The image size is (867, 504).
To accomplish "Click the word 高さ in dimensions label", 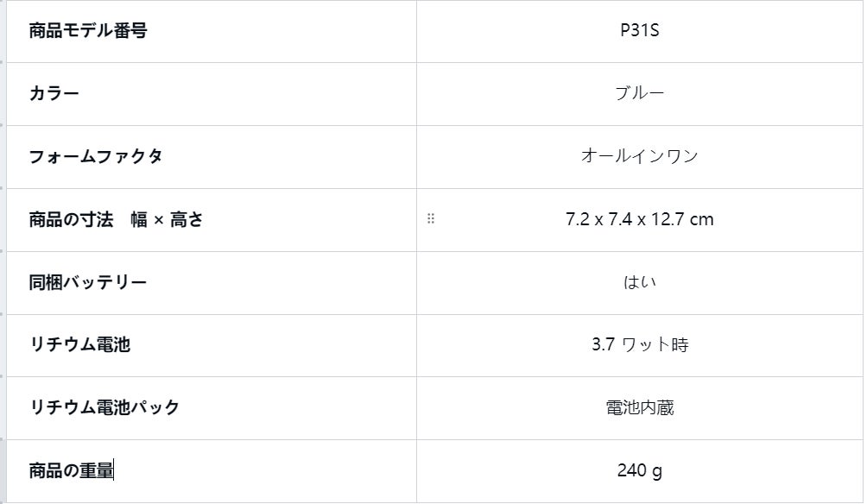I will tap(187, 219).
